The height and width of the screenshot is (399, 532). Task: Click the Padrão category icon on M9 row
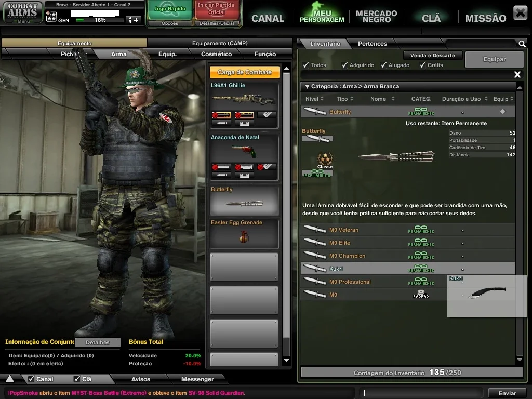coord(421,294)
